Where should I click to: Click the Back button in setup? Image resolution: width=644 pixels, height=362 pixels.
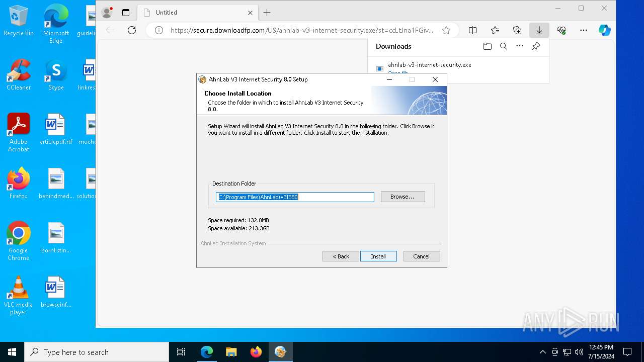pos(341,256)
